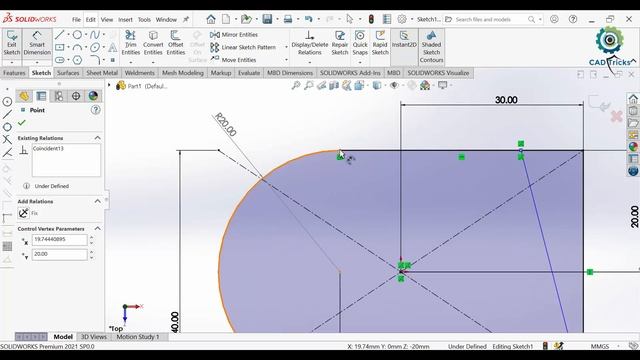Select Coincident13 in relations list
Image resolution: width=640 pixels, height=360 pixels.
pyautogui.click(x=48, y=149)
